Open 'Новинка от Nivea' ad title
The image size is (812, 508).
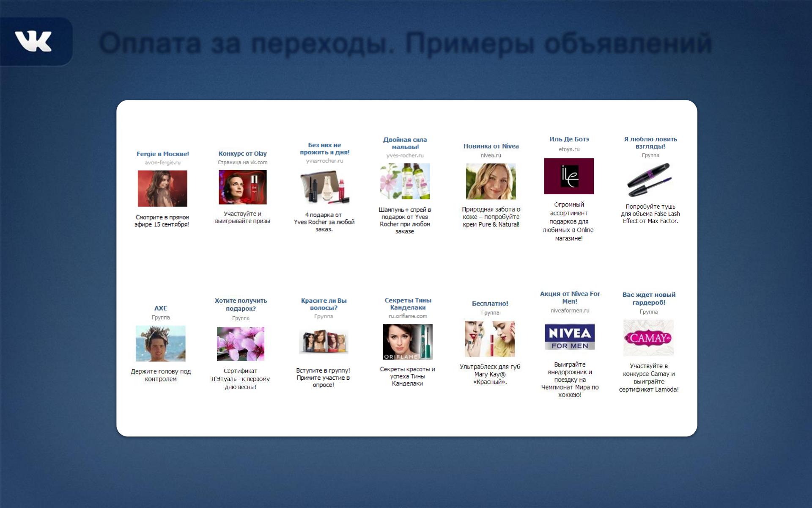[491, 146]
